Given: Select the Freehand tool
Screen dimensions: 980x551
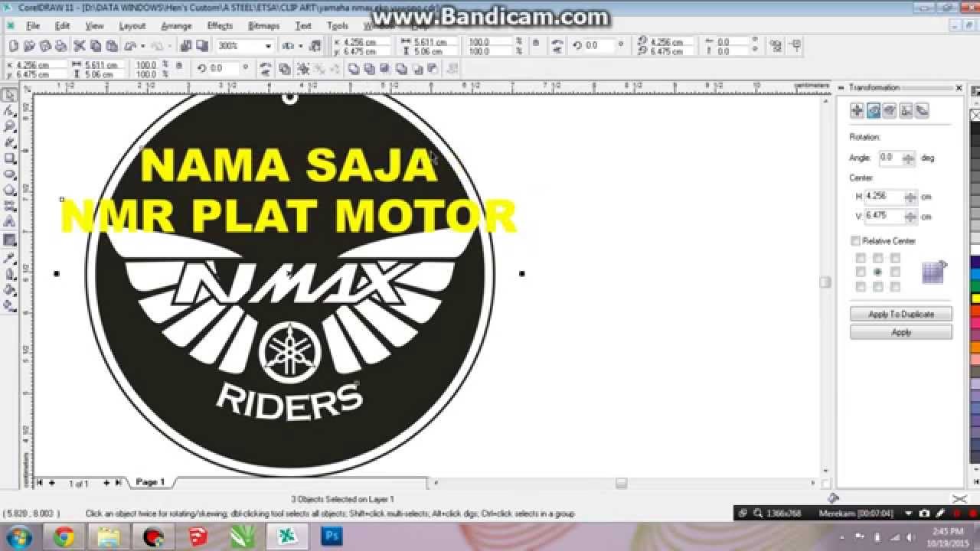Looking at the screenshot, I should 9,142.
